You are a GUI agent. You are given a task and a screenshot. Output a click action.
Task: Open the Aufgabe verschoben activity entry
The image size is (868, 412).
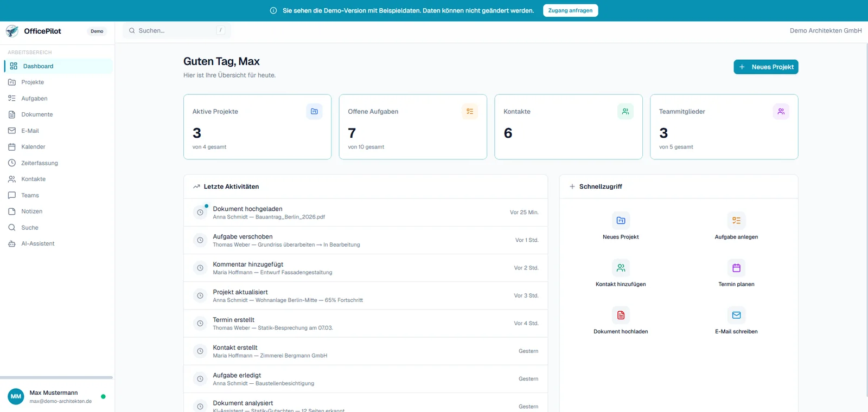[x=366, y=240]
